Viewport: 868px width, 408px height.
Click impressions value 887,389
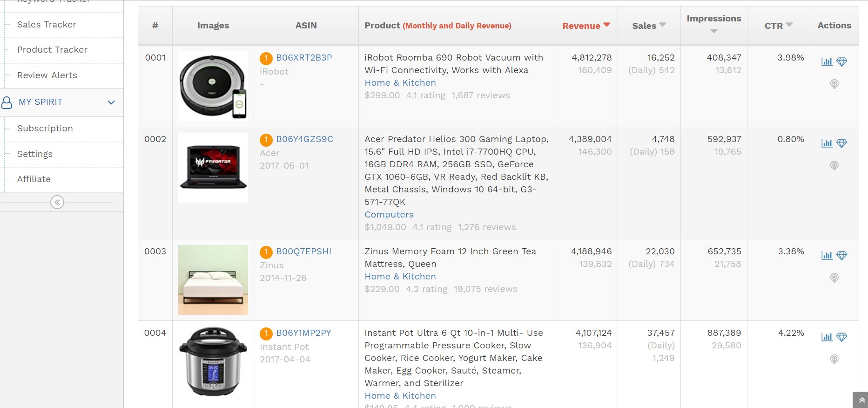[x=725, y=333]
